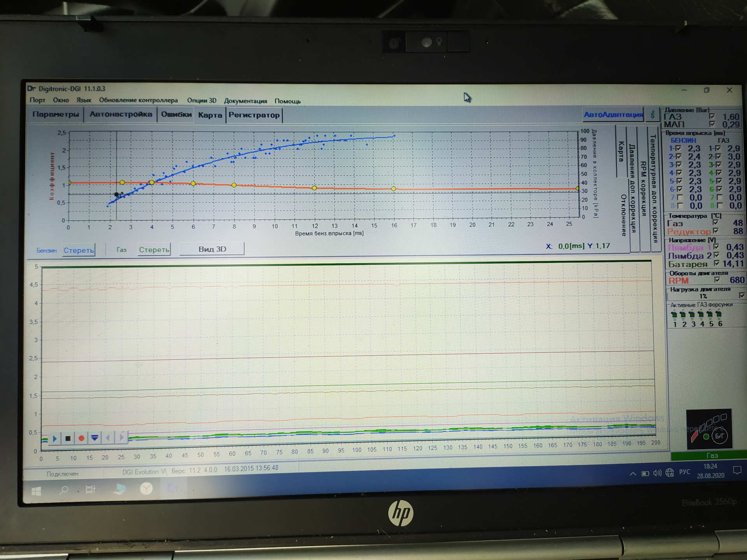Open the Windows Start menu

click(x=36, y=492)
